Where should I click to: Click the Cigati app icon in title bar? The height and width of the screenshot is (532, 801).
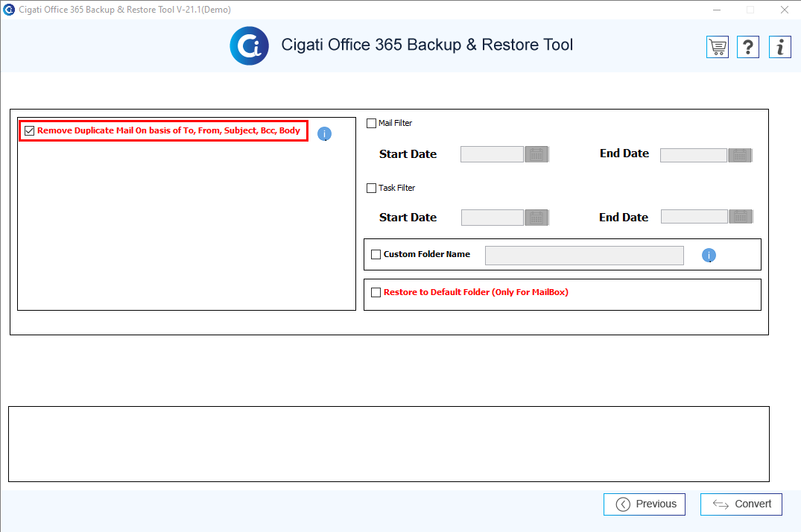(x=9, y=10)
